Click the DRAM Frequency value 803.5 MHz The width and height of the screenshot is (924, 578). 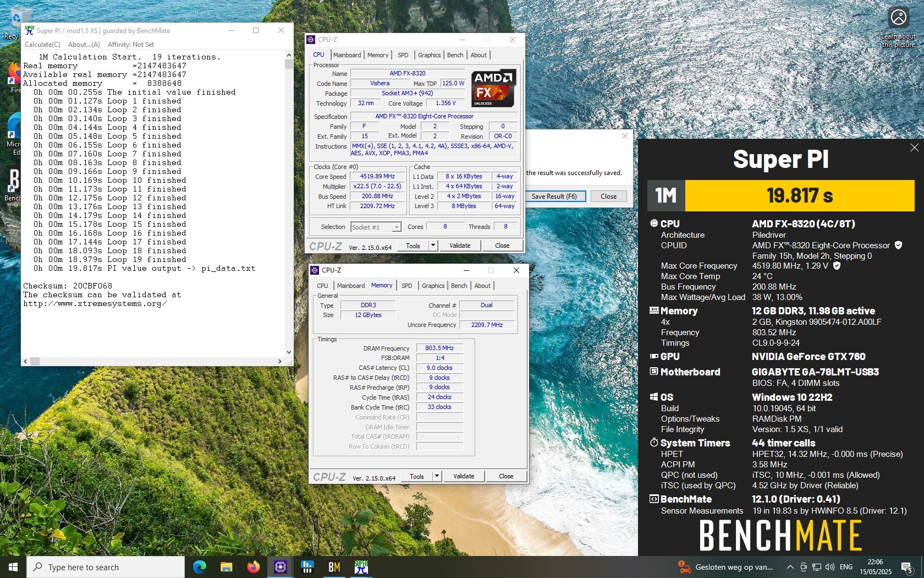439,348
